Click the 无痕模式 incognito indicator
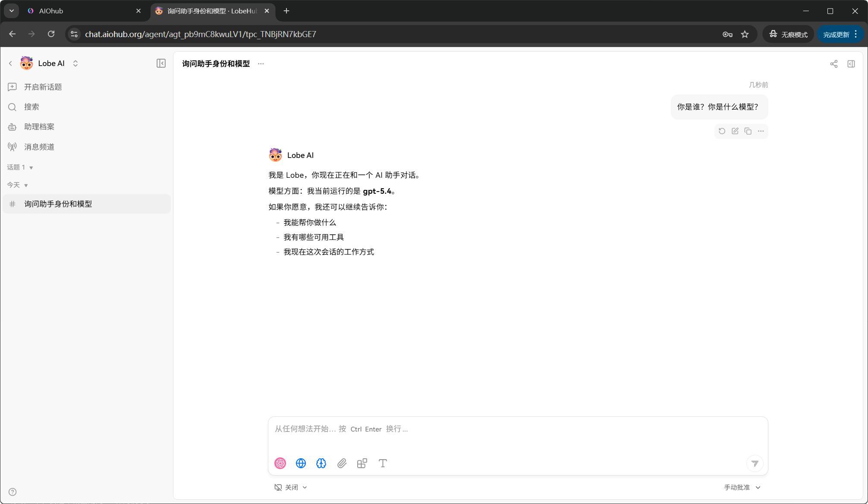Screen dimensions: 868x504 pos(789,35)
